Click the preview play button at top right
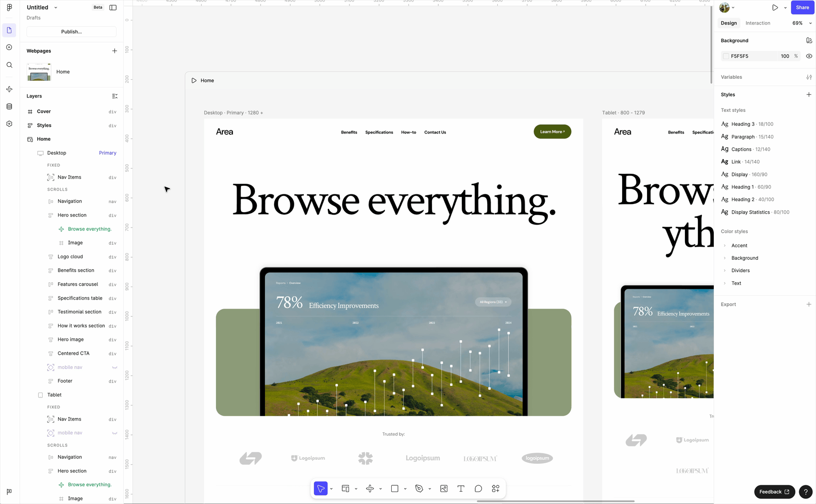This screenshot has width=816, height=504. (775, 8)
